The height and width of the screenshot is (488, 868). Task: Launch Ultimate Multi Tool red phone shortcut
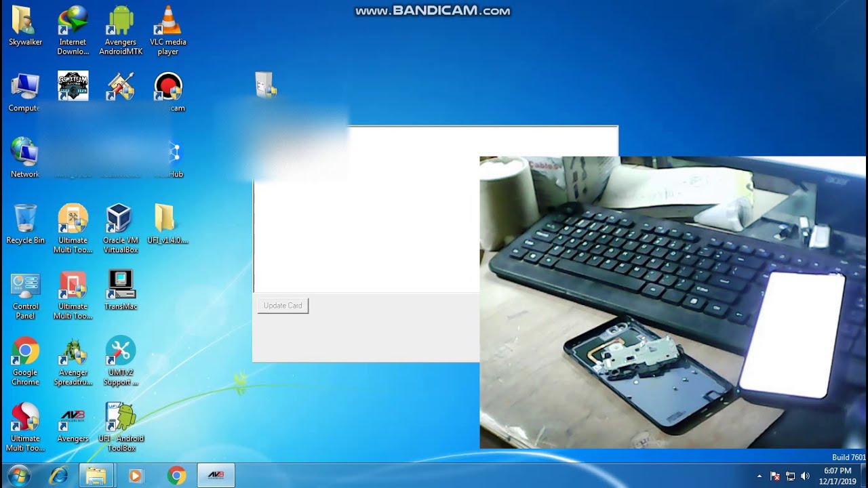point(73,296)
